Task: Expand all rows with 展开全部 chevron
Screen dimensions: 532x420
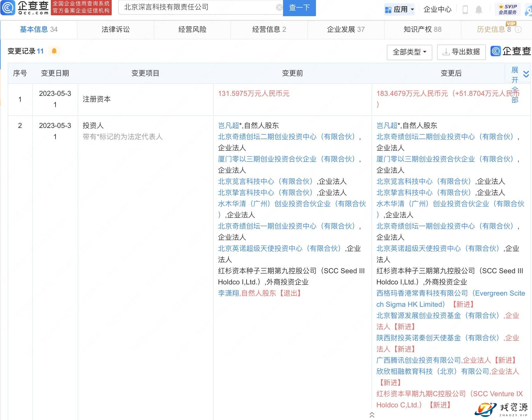Action: click(526, 74)
